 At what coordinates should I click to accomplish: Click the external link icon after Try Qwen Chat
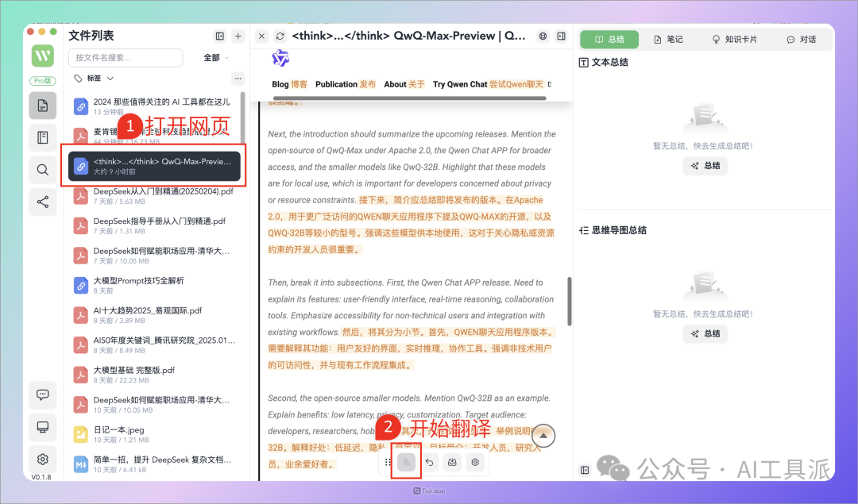[x=550, y=84]
